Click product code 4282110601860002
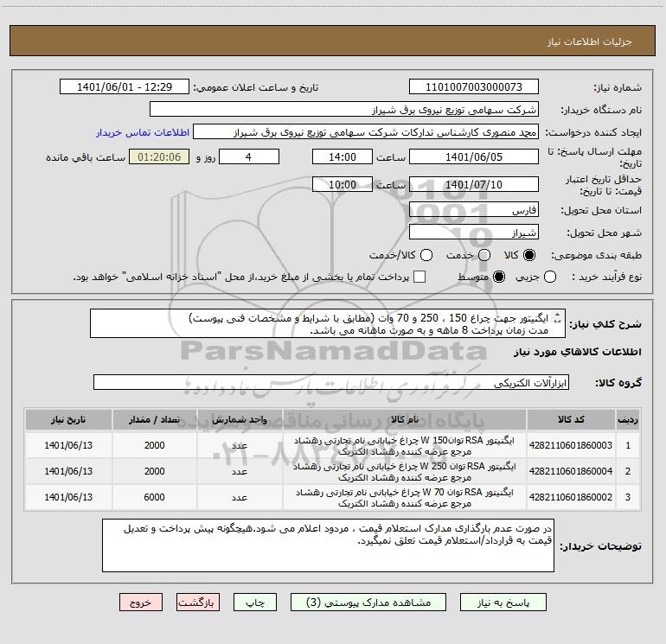 tap(571, 497)
